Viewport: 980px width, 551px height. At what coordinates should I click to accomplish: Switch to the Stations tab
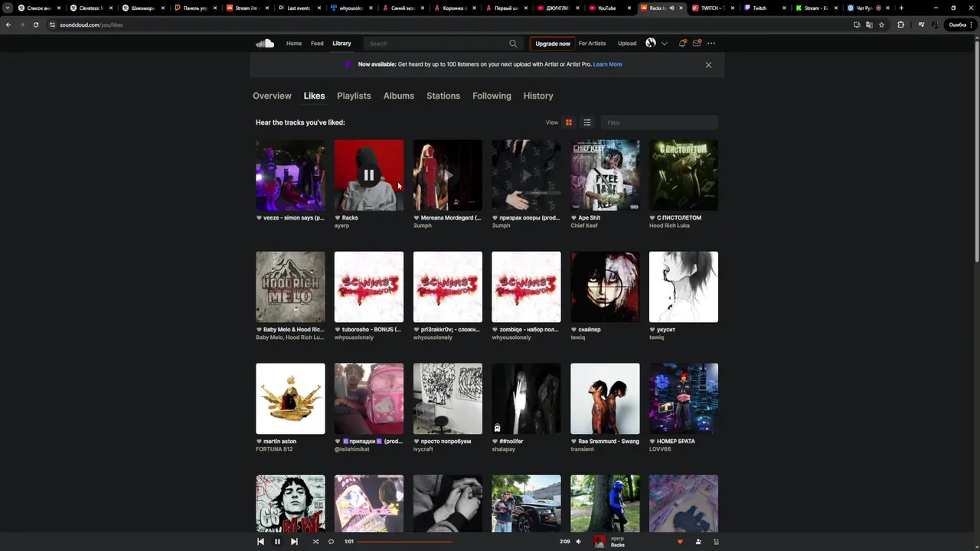tap(443, 96)
